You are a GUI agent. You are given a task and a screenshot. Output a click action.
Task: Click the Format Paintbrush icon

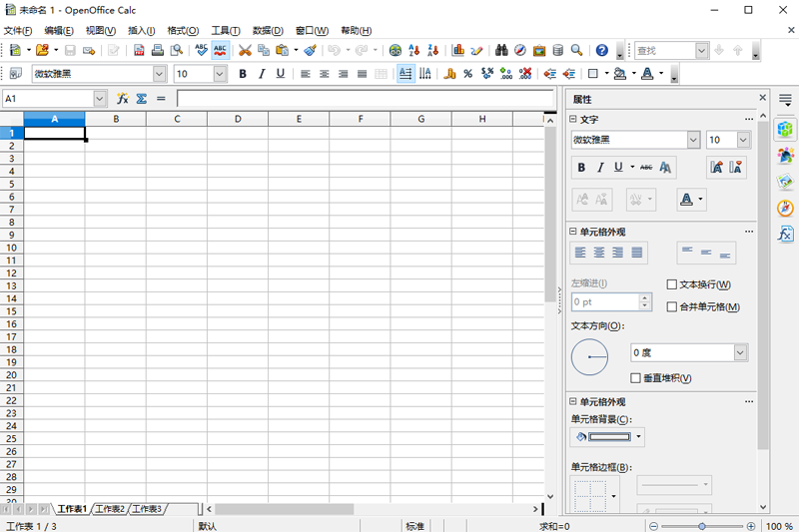(311, 50)
